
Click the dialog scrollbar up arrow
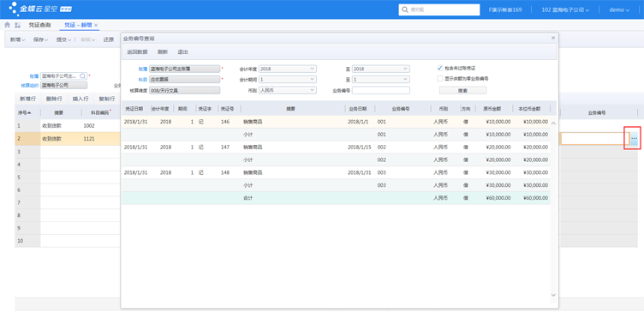553,123
